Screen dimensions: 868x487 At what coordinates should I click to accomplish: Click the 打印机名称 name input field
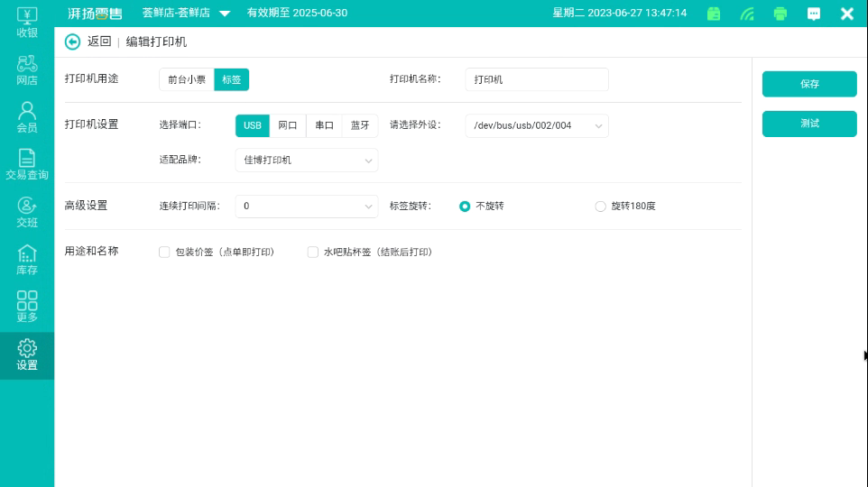[536, 79]
